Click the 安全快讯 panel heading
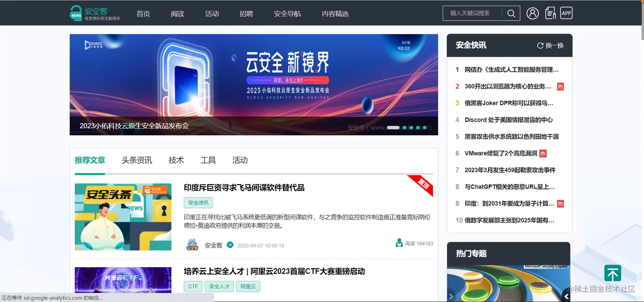 click(471, 45)
